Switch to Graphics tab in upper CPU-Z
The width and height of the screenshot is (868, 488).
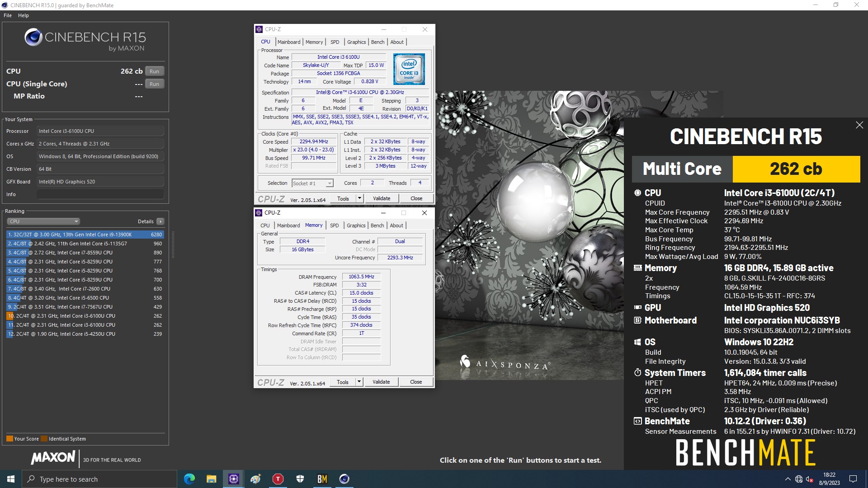coord(357,42)
